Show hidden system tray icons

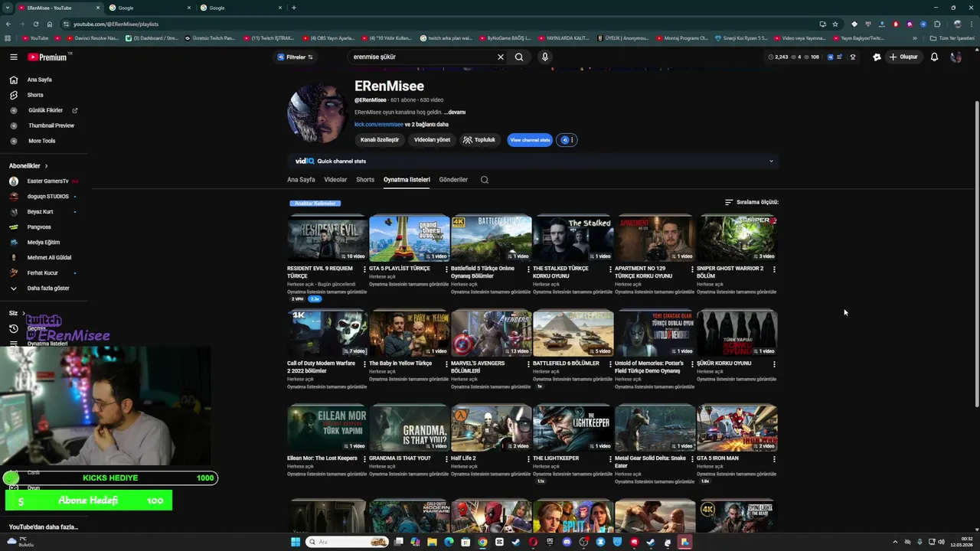(895, 542)
